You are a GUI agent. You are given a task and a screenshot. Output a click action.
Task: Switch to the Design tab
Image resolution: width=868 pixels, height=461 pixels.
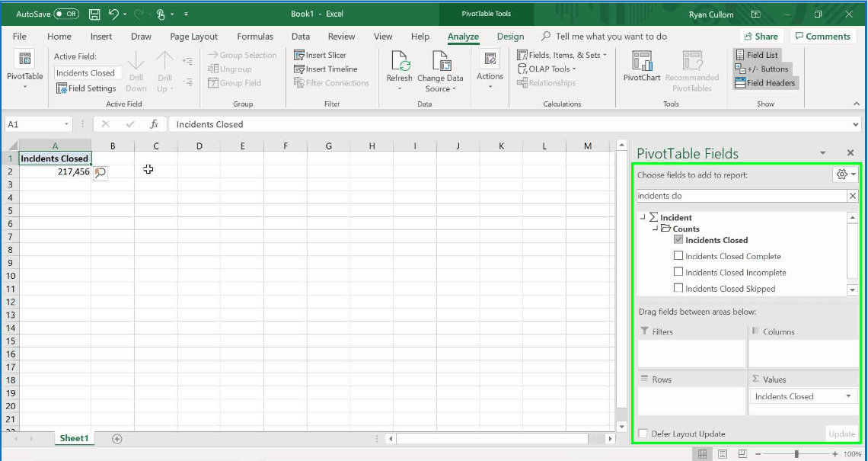(510, 36)
